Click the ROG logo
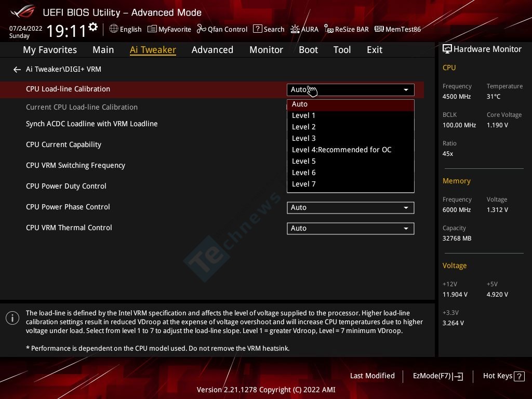The width and height of the screenshot is (532, 399). pyautogui.click(x=23, y=11)
